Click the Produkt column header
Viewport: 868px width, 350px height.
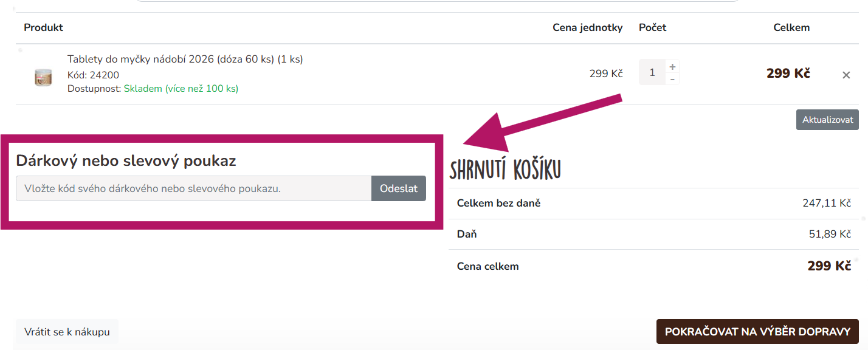click(43, 27)
